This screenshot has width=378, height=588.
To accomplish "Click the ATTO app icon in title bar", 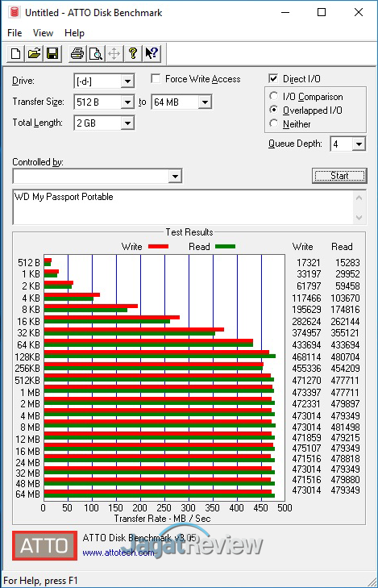I will point(15,12).
